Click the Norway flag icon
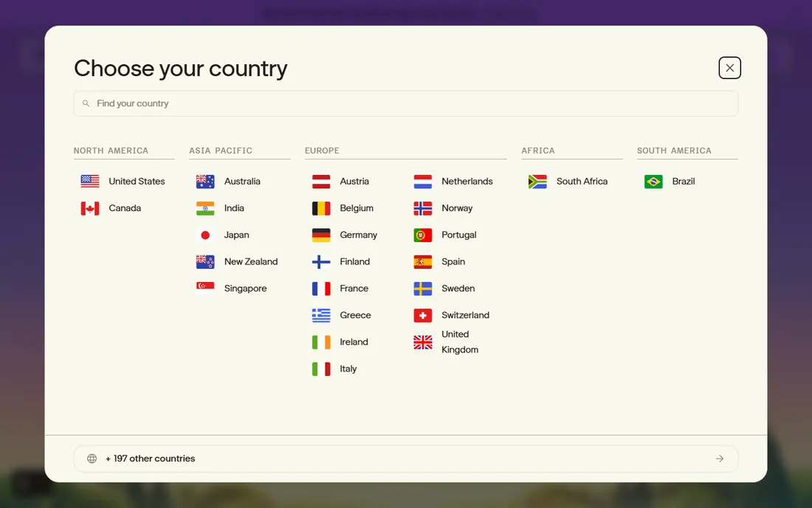 click(x=423, y=208)
